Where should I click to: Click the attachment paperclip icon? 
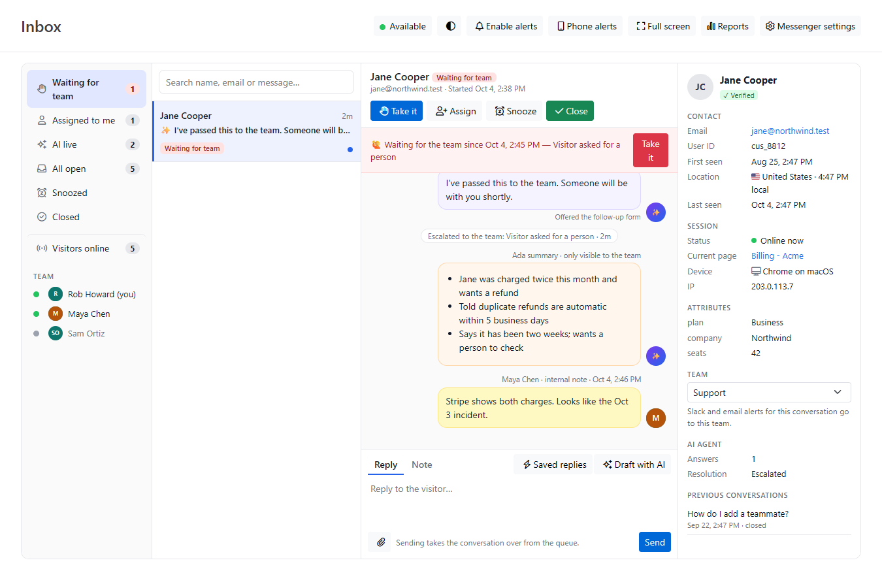[x=380, y=542]
